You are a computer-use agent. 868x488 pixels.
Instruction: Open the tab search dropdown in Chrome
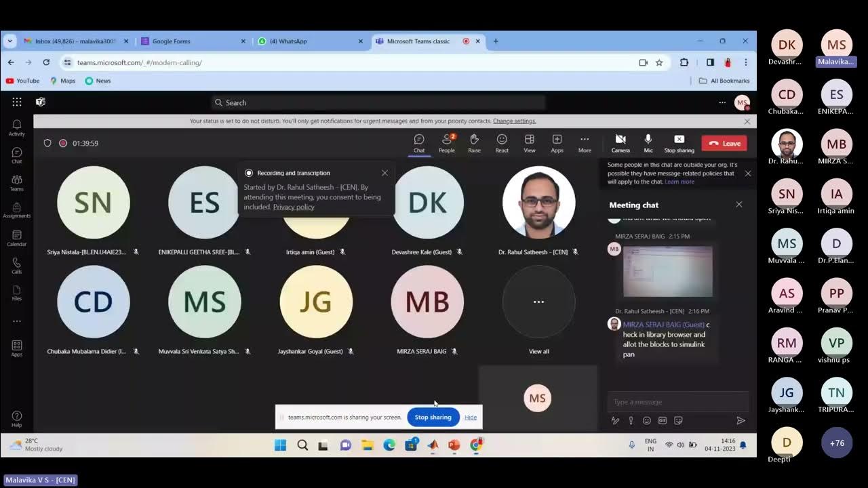point(9,41)
